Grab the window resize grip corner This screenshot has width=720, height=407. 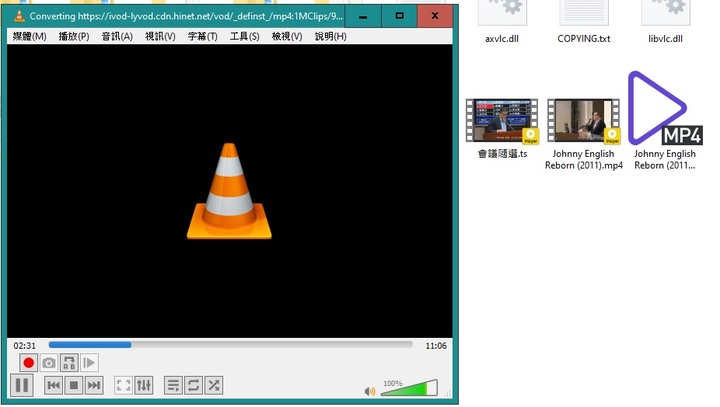447,394
